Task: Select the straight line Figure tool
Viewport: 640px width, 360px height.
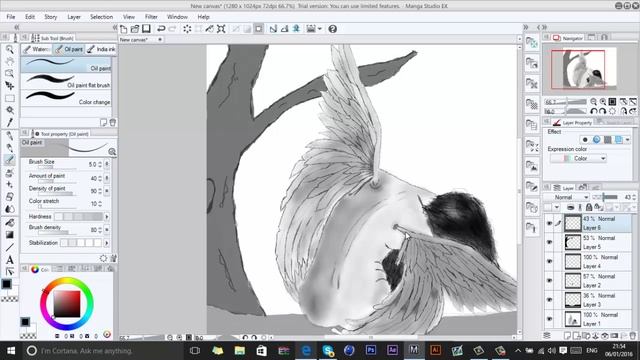Action: tap(9, 247)
